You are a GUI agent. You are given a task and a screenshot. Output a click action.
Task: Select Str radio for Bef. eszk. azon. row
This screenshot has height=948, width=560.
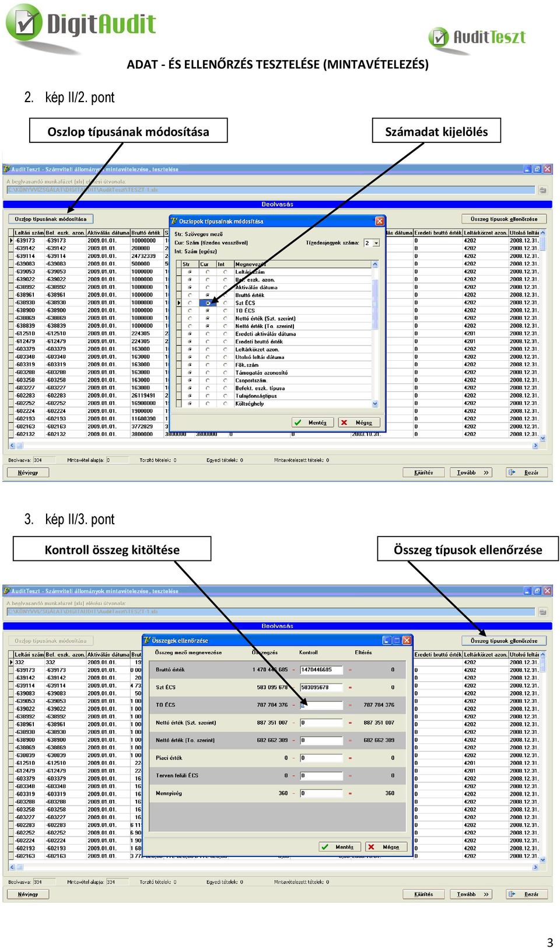(190, 280)
